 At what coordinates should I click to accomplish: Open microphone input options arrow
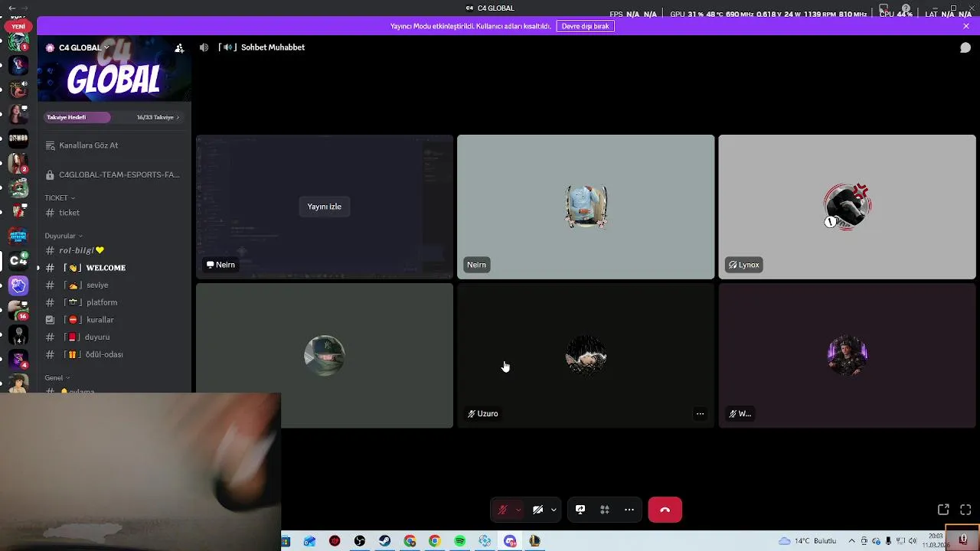pos(518,510)
